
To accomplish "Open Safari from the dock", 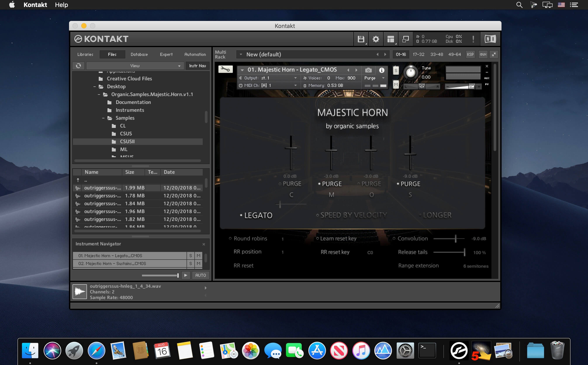I will pyautogui.click(x=96, y=350).
